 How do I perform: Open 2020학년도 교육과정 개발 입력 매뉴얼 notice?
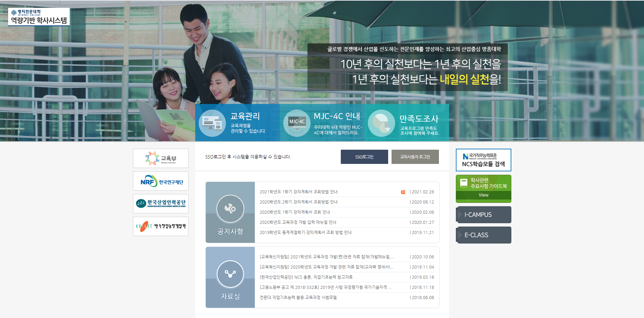(298, 222)
